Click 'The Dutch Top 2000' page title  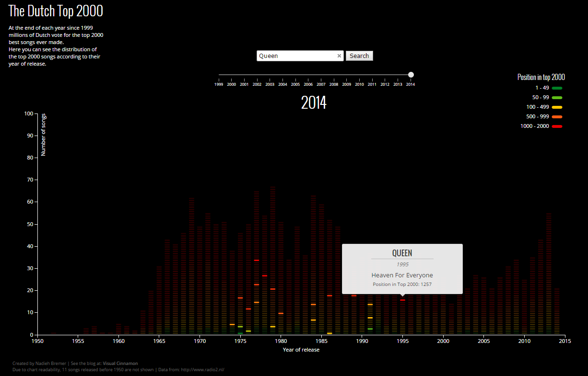56,11
